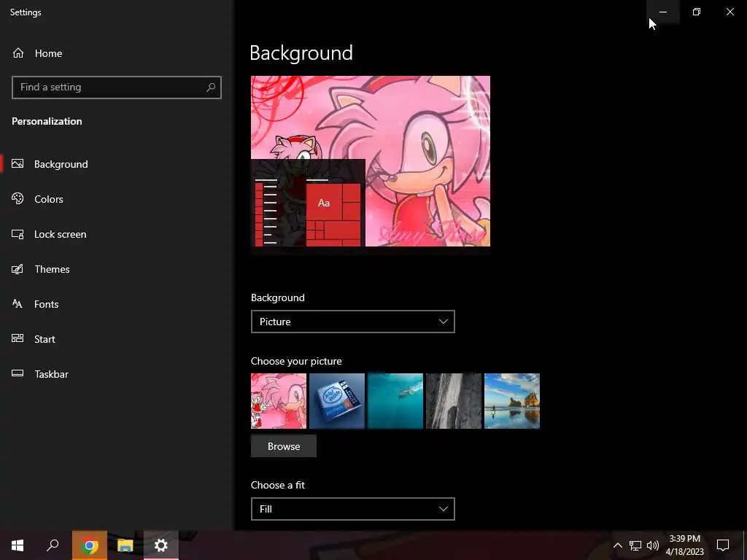Image resolution: width=747 pixels, height=560 pixels.
Task: Open Lock screen icon in sidebar
Action: point(18,234)
